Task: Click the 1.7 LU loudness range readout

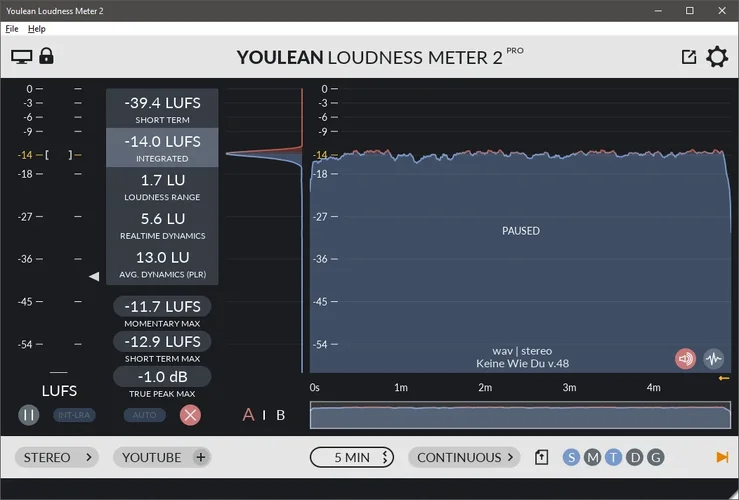Action: click(x=162, y=186)
